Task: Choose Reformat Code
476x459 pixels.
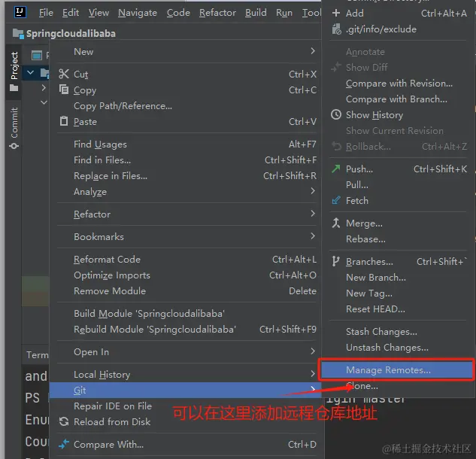Action: point(186,259)
